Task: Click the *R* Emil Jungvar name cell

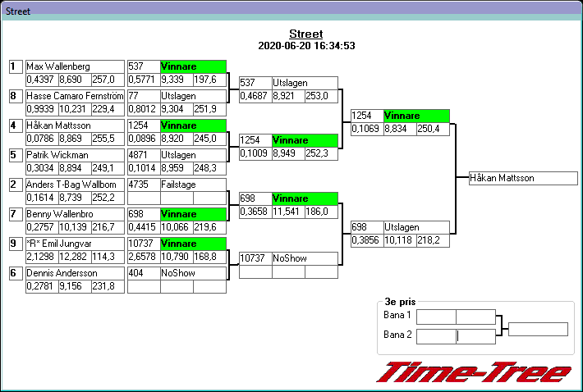Action: tap(75, 244)
